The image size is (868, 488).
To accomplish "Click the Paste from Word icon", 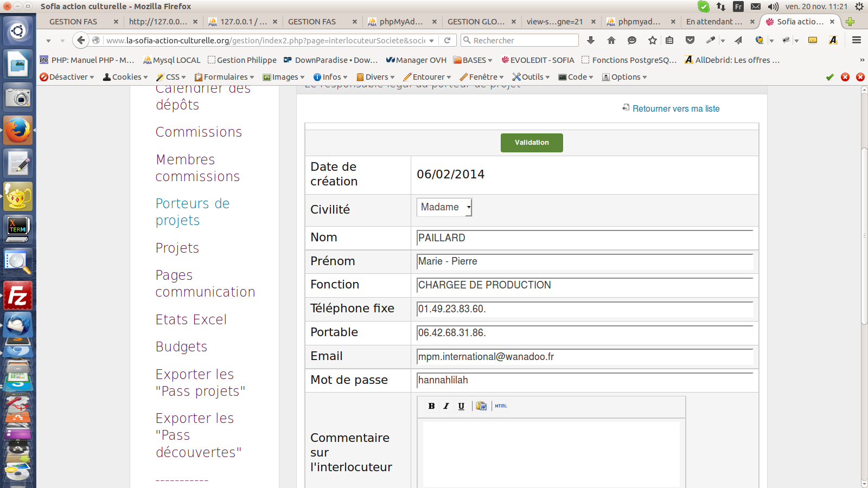I will [x=481, y=406].
